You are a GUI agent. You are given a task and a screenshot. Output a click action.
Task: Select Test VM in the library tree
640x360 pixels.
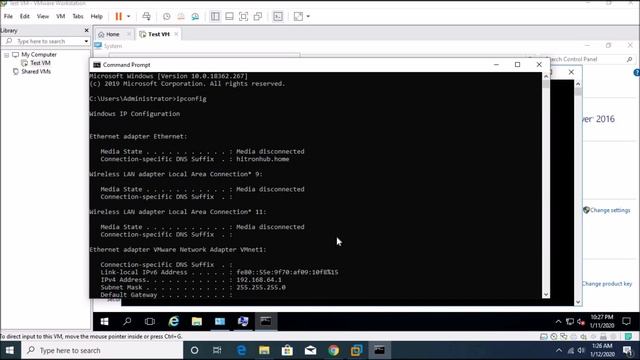click(x=40, y=63)
